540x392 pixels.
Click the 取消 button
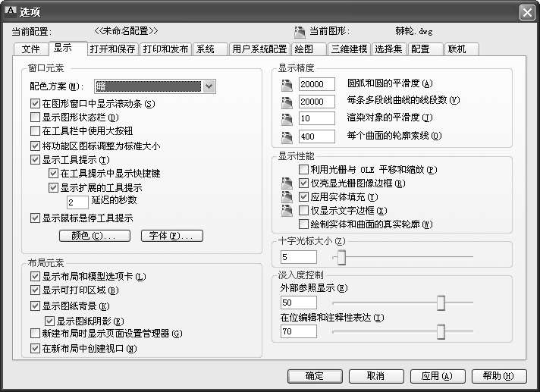[376, 376]
